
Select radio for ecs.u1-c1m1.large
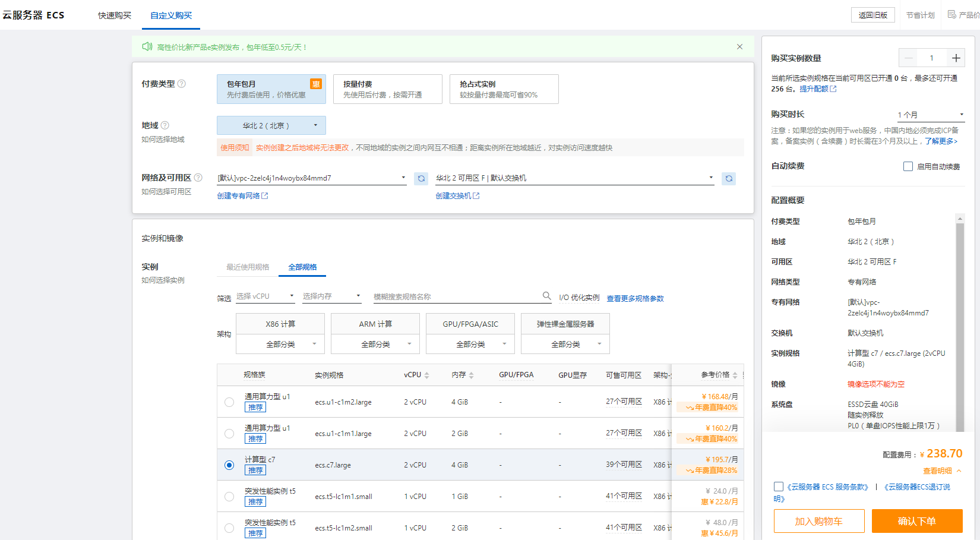tap(229, 434)
